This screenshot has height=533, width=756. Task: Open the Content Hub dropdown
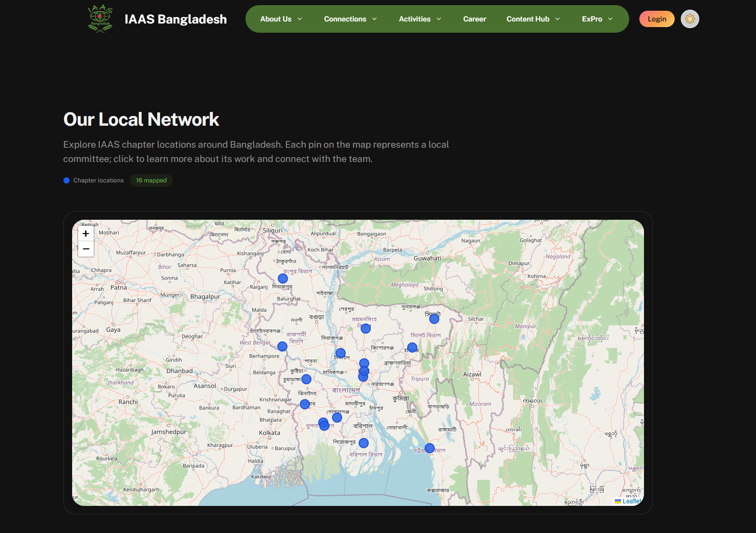click(532, 19)
